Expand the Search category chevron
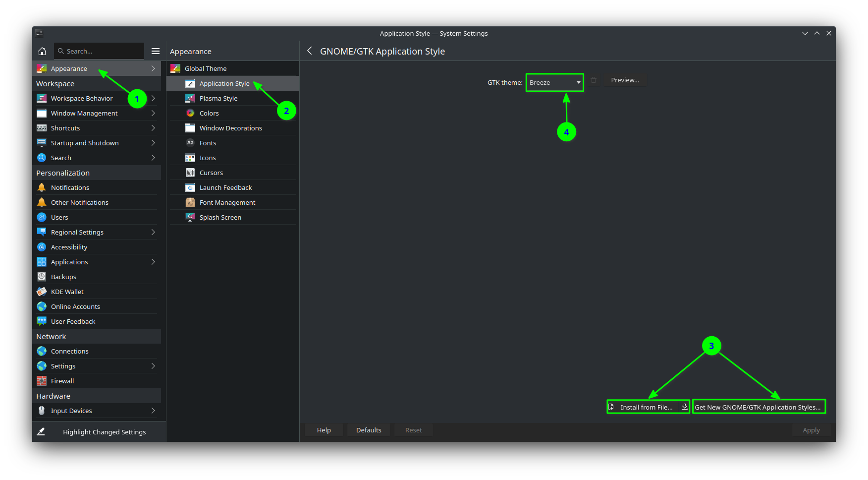Image resolution: width=868 pixels, height=480 pixels. tap(153, 158)
